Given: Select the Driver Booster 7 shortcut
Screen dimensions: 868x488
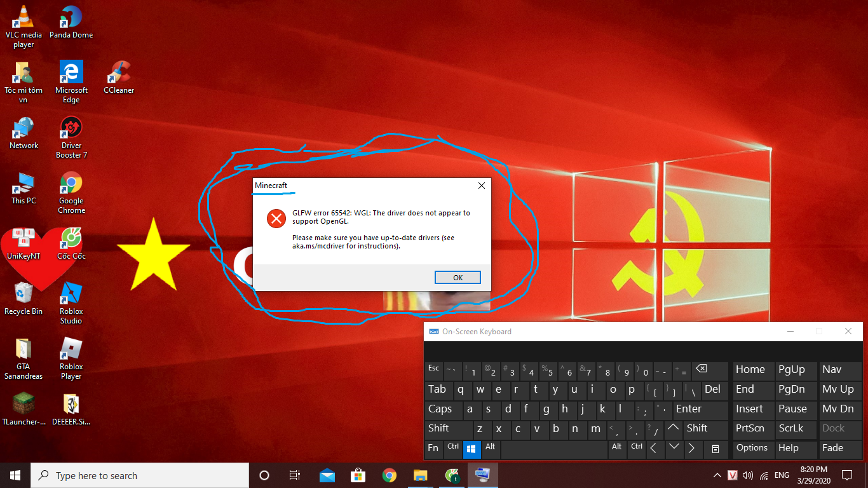Looking at the screenshot, I should [x=71, y=138].
